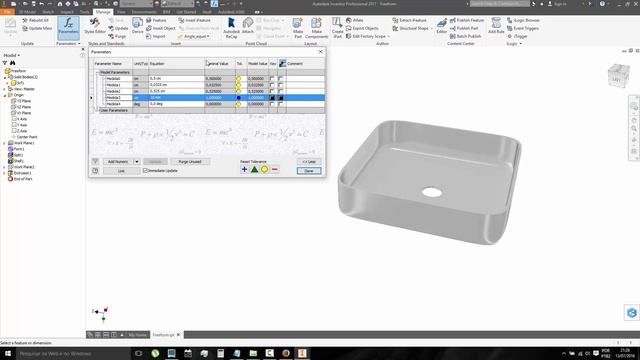
Task: Click Insert Object in Insert panel
Action: pyautogui.click(x=161, y=28)
